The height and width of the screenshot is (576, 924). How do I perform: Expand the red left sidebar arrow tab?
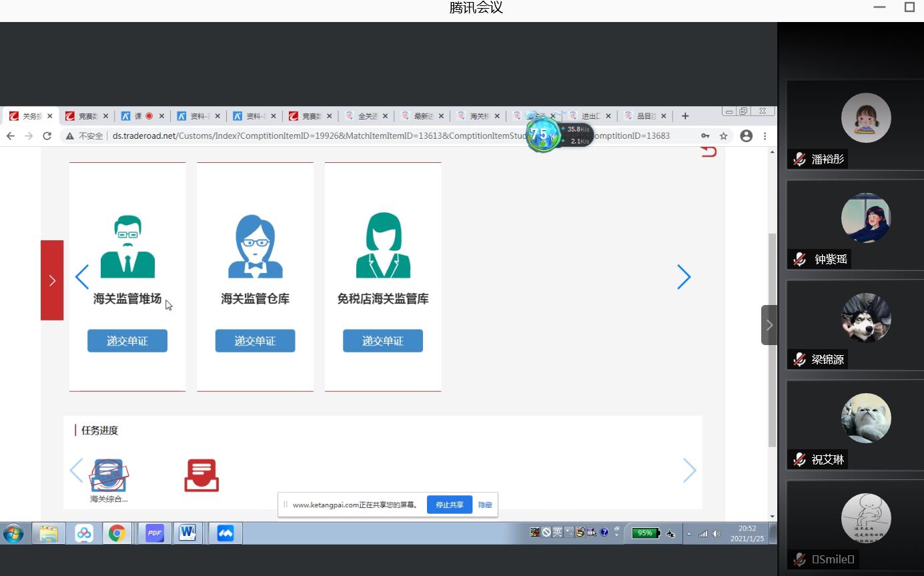[52, 280]
